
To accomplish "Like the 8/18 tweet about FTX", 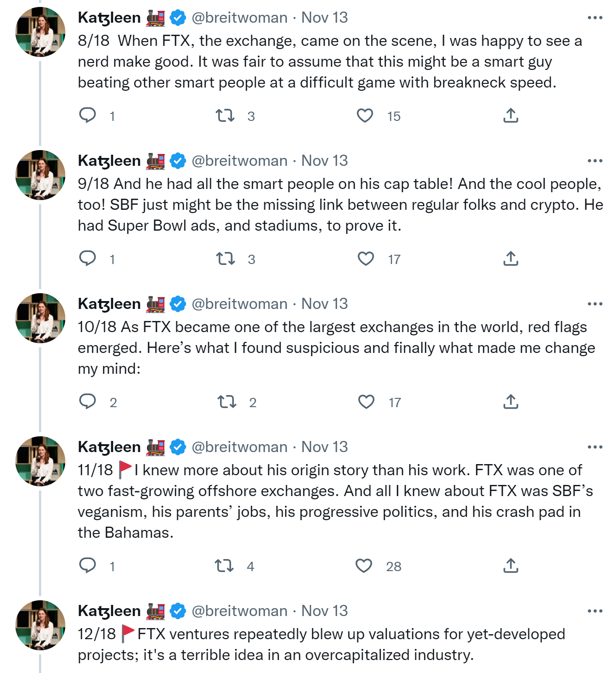I will click(x=365, y=115).
